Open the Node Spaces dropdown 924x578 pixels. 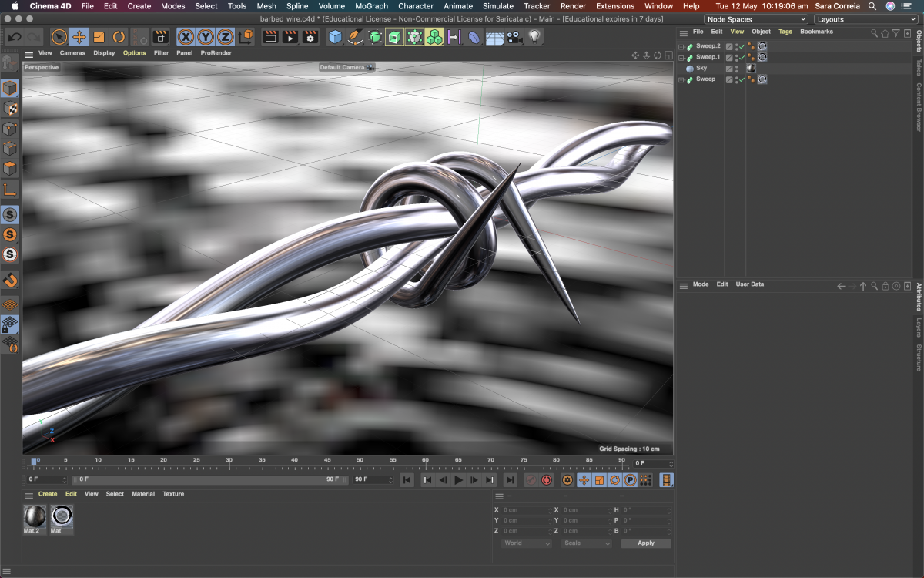(756, 19)
